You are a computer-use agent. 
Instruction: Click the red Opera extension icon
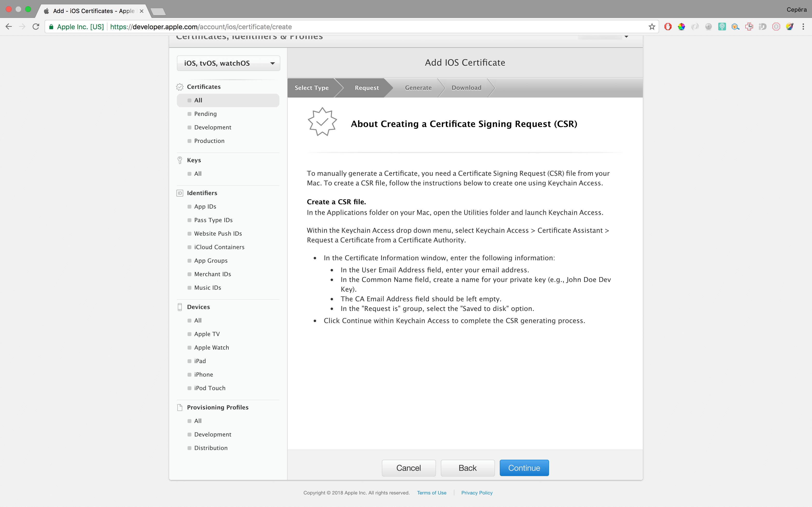668,27
